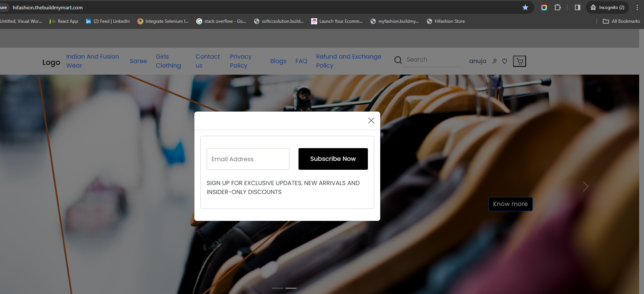
Task: Open the Girls Clothing category
Action: [168, 61]
